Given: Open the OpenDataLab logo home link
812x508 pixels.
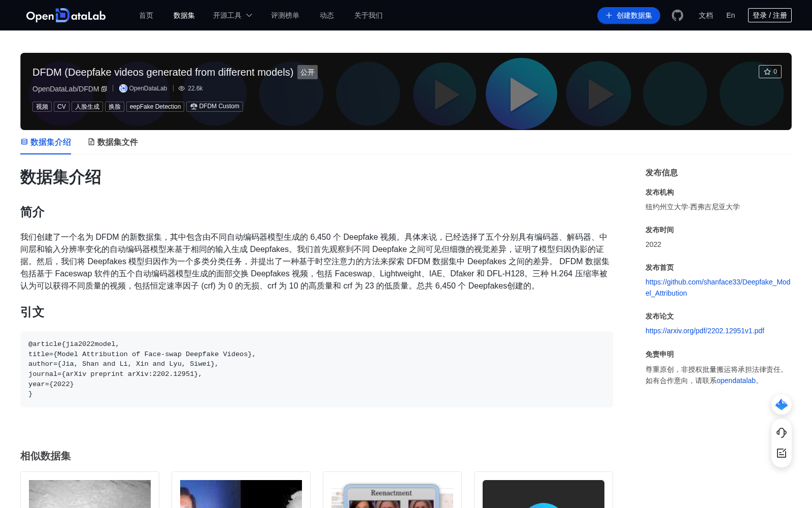Looking at the screenshot, I should (x=66, y=15).
